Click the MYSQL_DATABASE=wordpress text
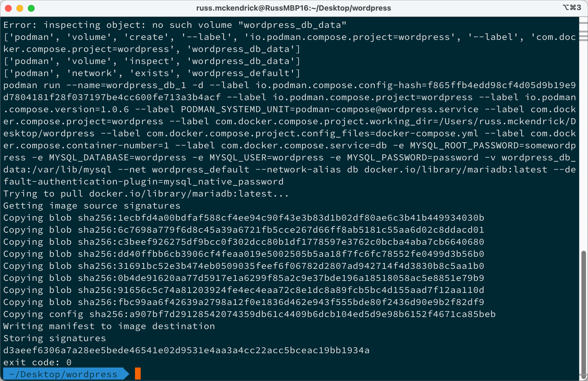Screen dimensions: 588x381 118,157
